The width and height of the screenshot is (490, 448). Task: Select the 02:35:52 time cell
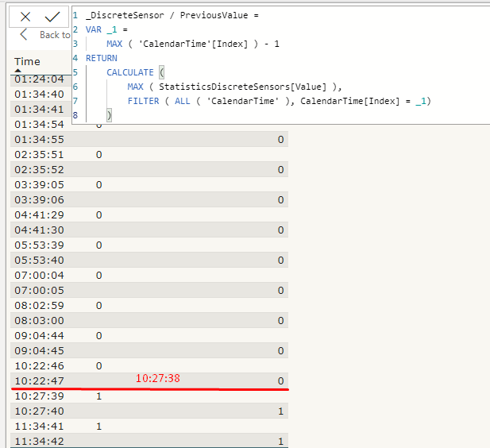point(39,169)
